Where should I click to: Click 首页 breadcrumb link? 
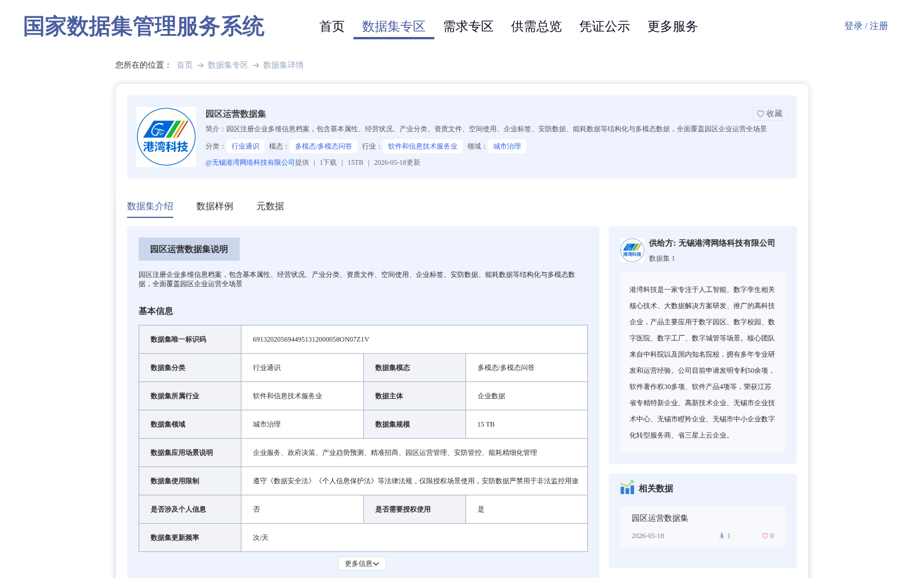tap(185, 65)
